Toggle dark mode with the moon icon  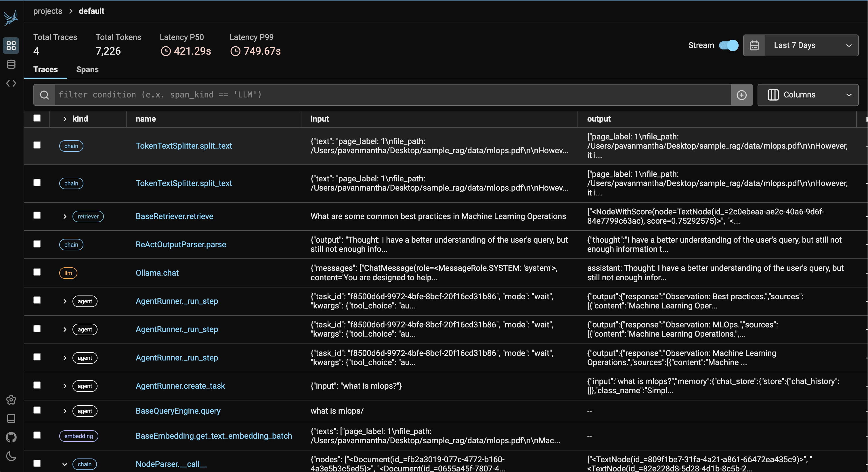[x=11, y=456]
